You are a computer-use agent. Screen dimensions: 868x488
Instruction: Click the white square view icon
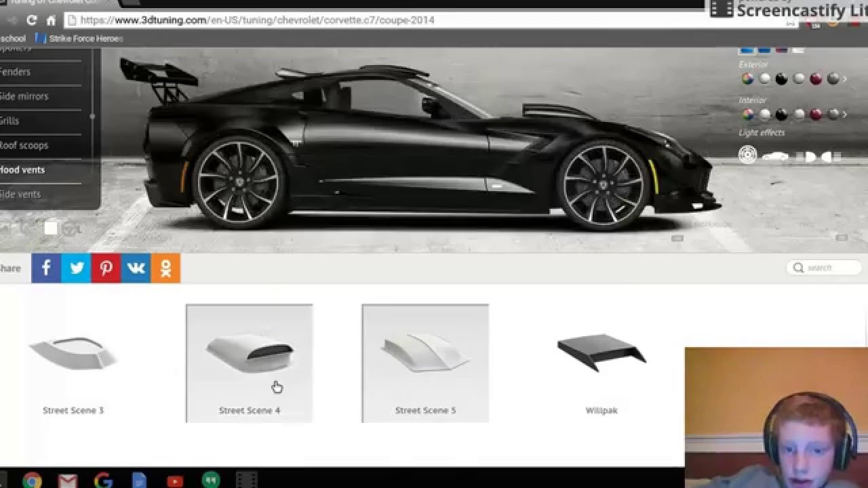coord(50,228)
